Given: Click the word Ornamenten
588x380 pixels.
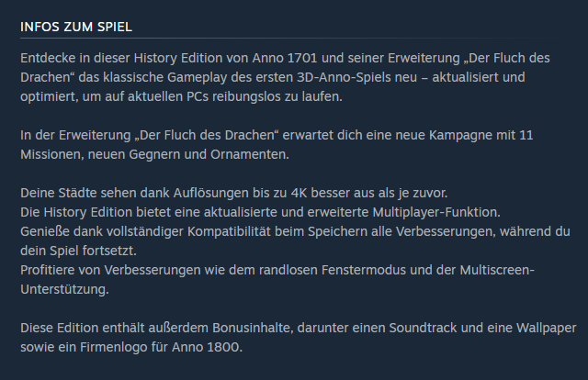Looking at the screenshot, I should 250,154.
